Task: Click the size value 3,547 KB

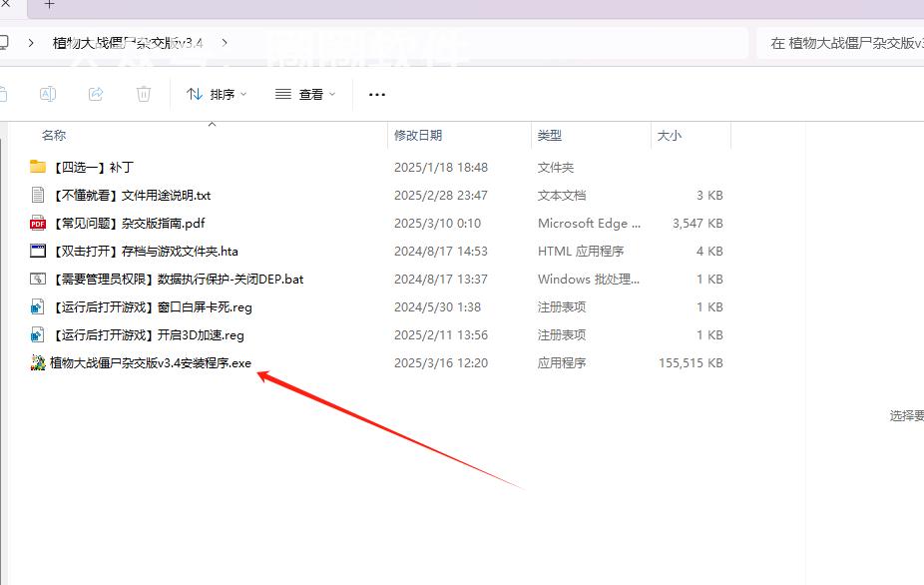Action: pos(697,223)
